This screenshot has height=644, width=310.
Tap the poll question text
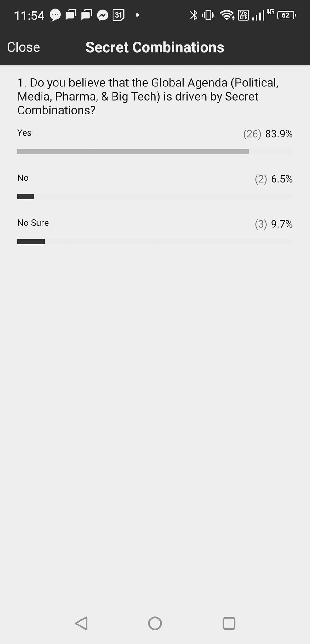(x=148, y=96)
